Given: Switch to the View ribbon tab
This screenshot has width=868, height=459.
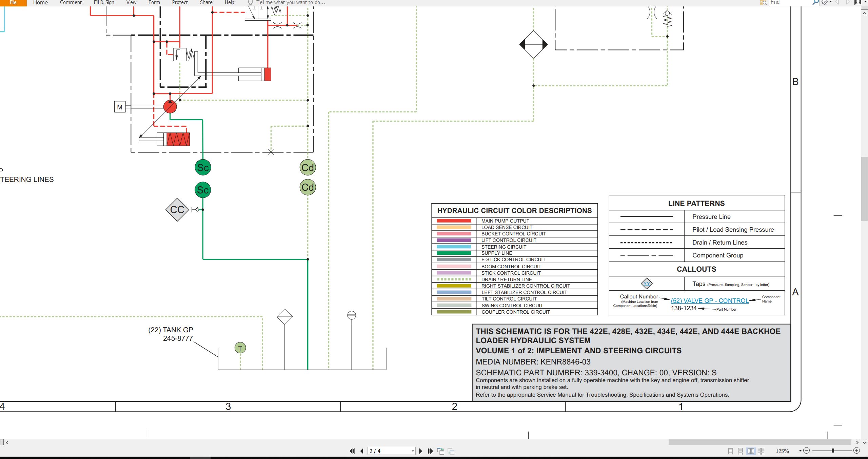Looking at the screenshot, I should (x=131, y=2).
